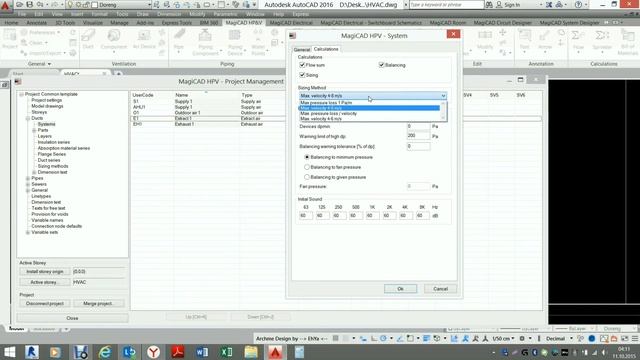Open the MagiCAD Electrical ribbon tab

click(291, 23)
